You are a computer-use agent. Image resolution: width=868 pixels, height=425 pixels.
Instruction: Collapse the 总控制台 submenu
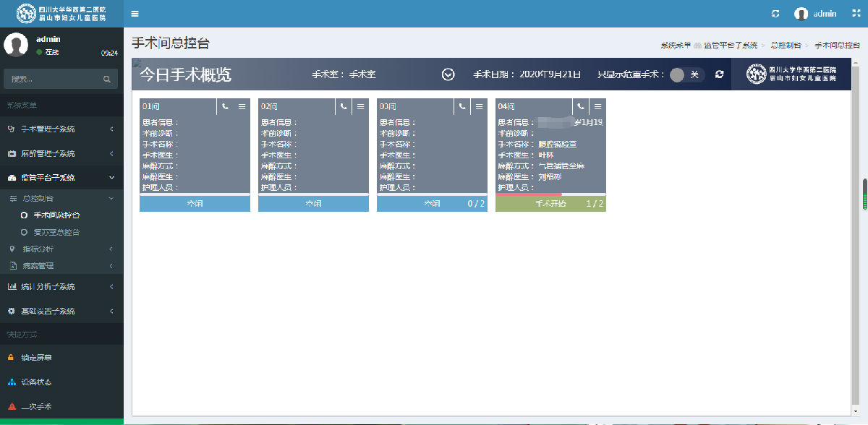[x=61, y=198]
